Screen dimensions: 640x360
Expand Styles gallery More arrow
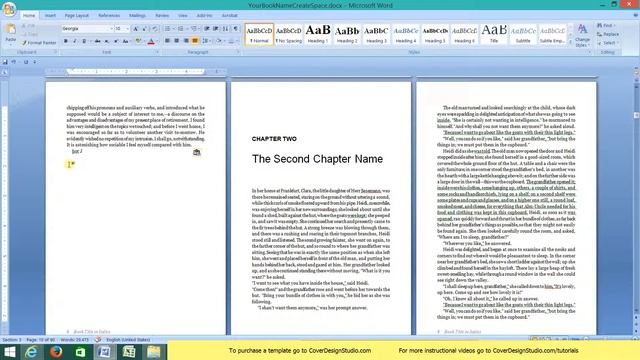click(571, 42)
